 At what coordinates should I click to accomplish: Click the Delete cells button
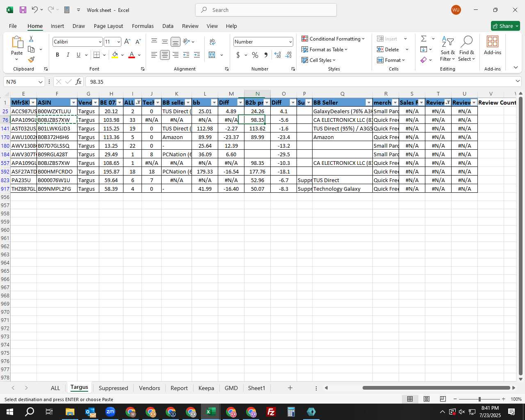click(x=388, y=50)
